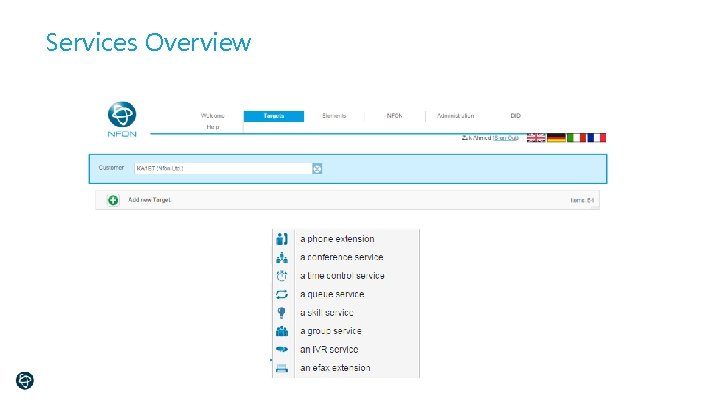Screen dimensions: 720x405
Task: Open the DID tab
Action: 516,116
